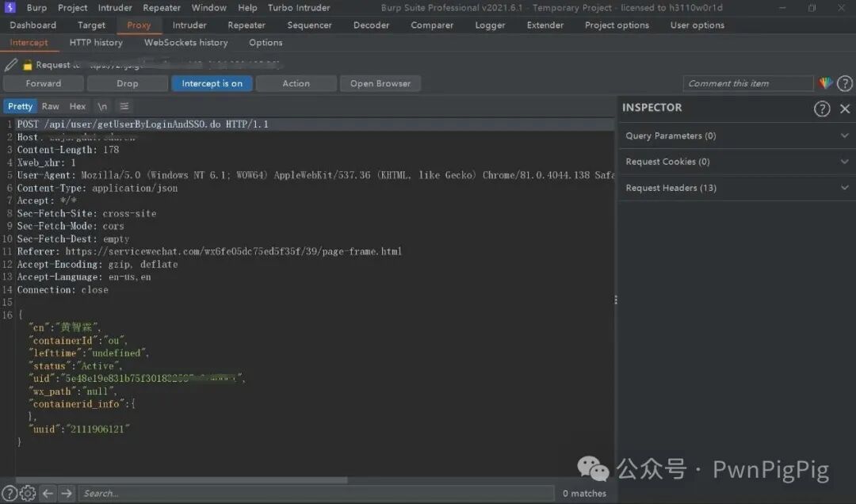Viewport: 856px width, 504px height.
Task: Toggle the Intercept is on button
Action: [212, 83]
